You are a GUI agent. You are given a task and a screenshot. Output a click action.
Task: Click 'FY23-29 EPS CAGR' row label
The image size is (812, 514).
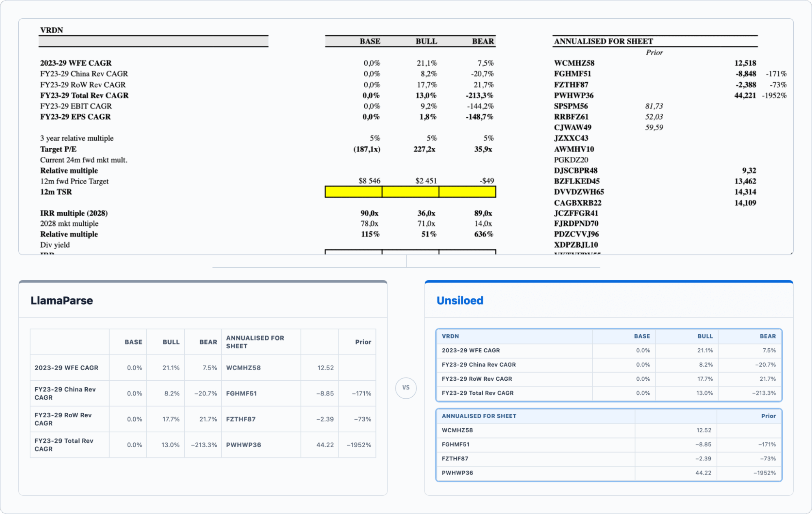pos(75,117)
